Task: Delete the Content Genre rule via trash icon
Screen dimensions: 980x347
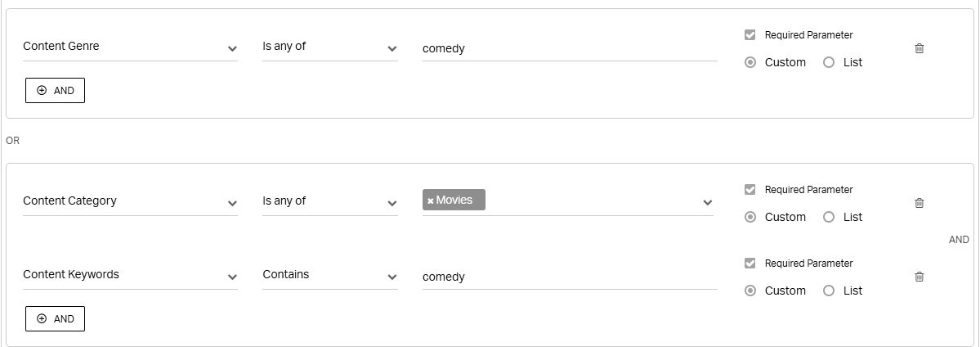Action: click(x=919, y=48)
